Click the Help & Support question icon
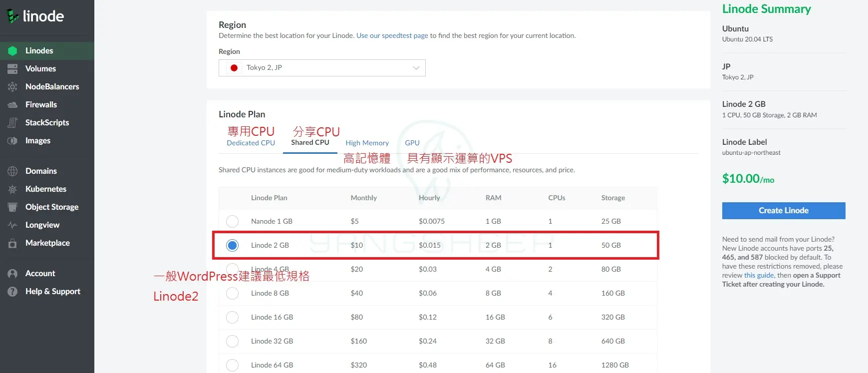Screen dimensions: 868x373 pos(12,292)
